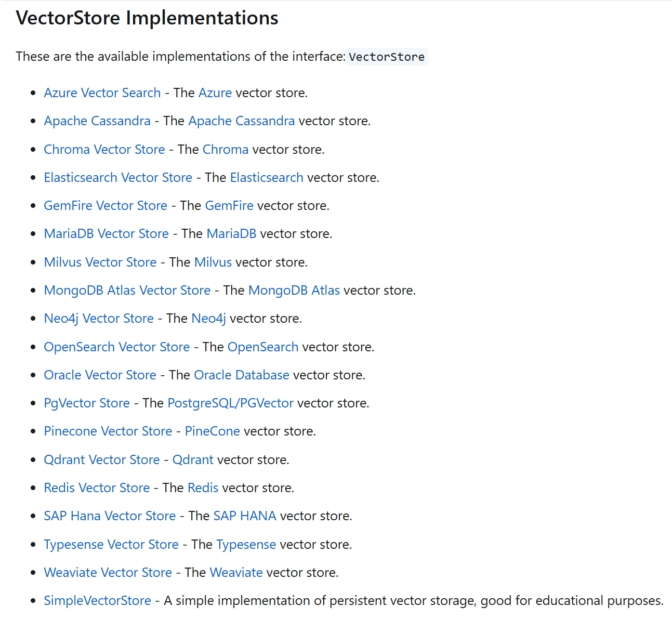This screenshot has height=619, width=672.
Task: Open the Pinecone Vector Store link
Action: click(x=108, y=431)
